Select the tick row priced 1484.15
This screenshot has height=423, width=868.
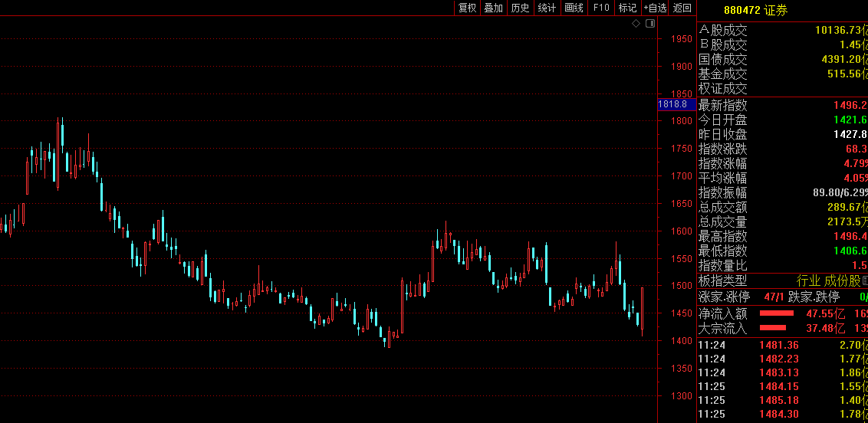[783, 386]
